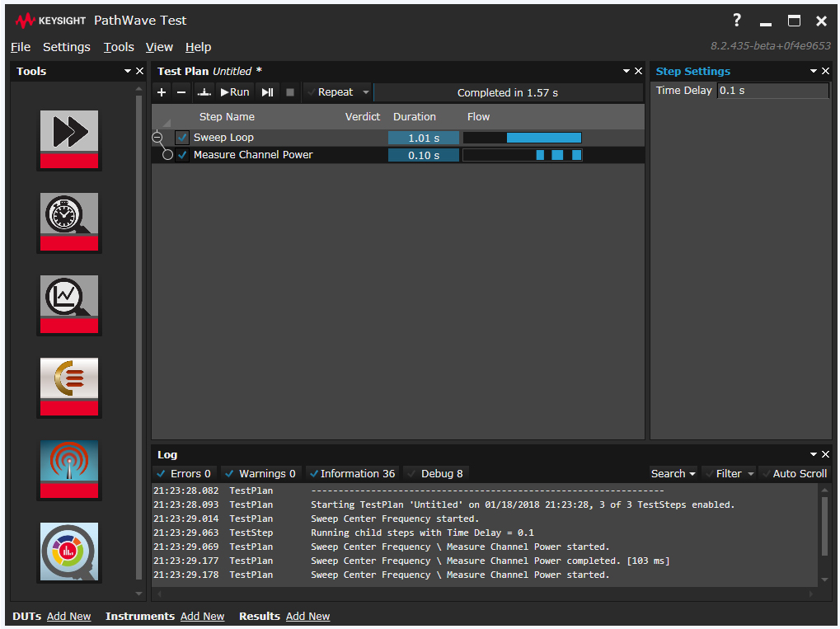Click the fast-forward arrows tool icon
This screenshot has width=840, height=629.
point(69,132)
